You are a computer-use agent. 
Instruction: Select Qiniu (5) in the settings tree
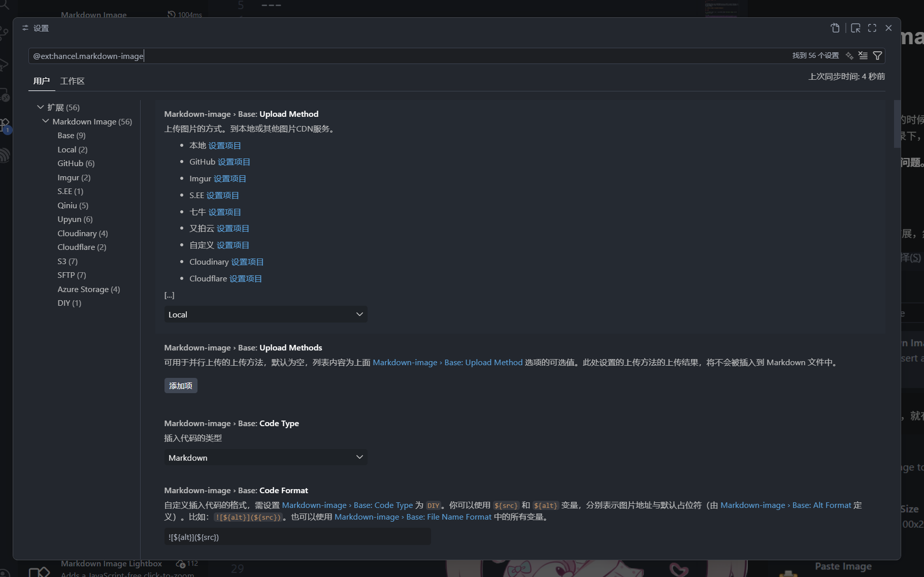coord(73,205)
